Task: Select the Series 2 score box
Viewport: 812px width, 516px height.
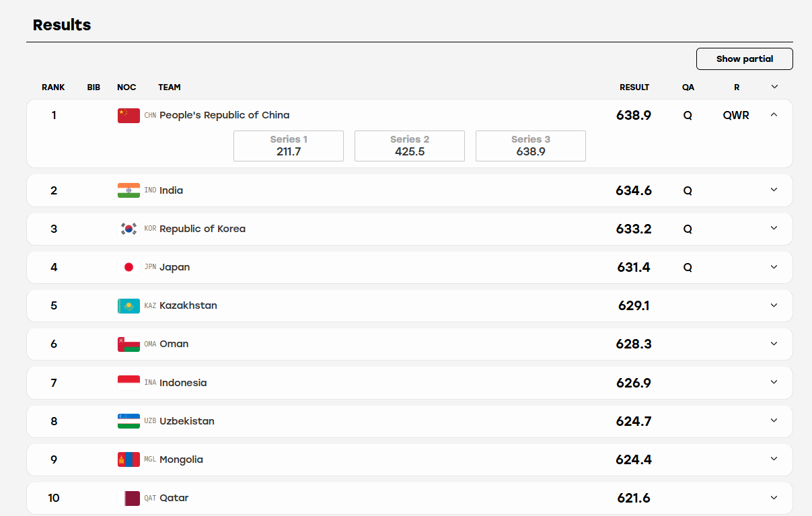Action: click(x=410, y=146)
